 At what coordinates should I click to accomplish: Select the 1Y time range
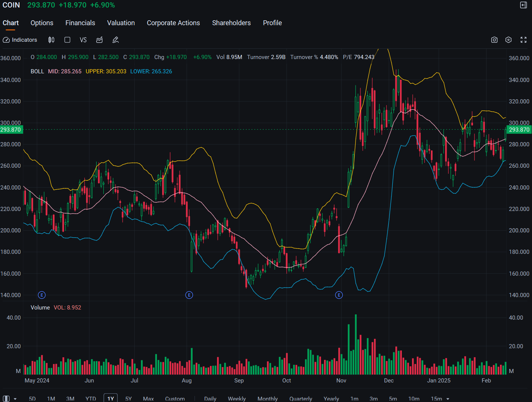coord(111,398)
